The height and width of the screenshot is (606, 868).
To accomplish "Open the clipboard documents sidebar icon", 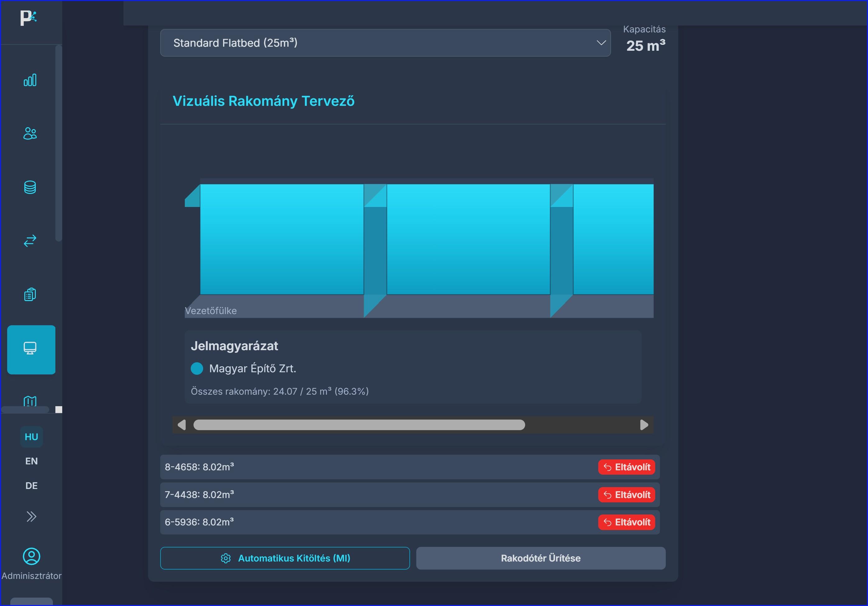I will click(x=30, y=294).
